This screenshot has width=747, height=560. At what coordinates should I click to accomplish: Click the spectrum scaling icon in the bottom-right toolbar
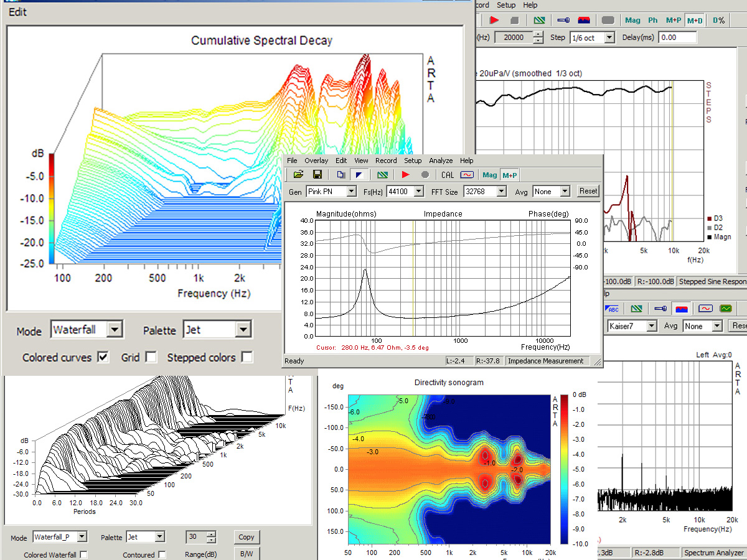(x=682, y=308)
